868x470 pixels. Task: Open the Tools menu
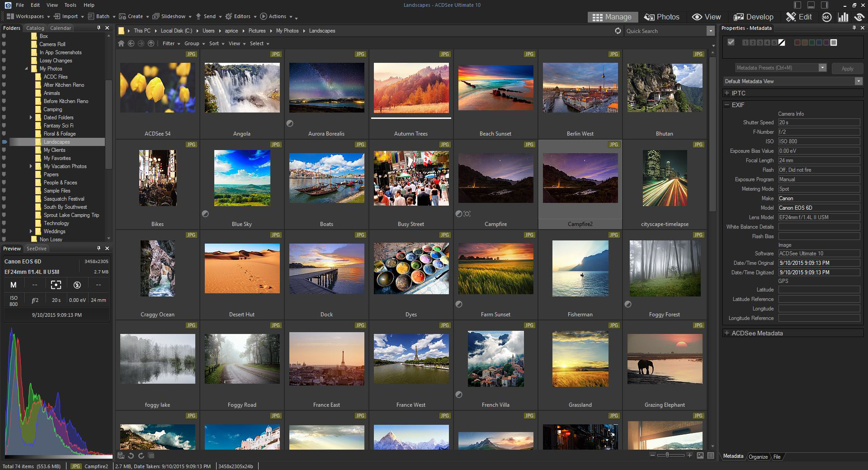click(x=71, y=5)
